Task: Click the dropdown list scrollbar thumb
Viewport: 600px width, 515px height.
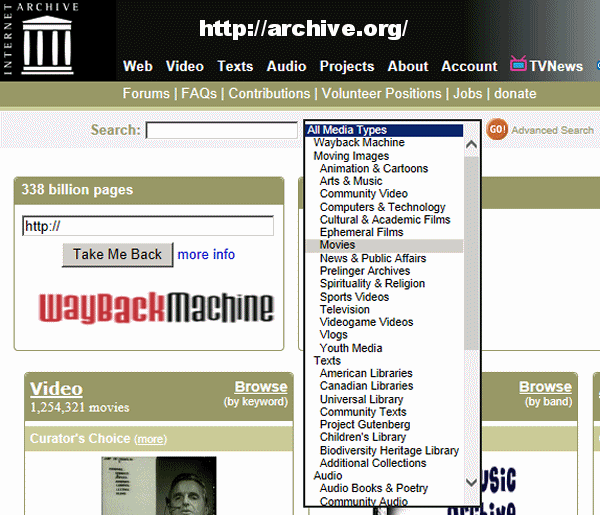Action: [471, 253]
